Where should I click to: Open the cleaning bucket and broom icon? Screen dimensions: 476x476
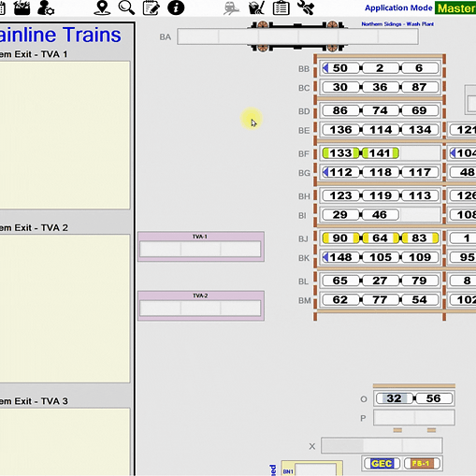(x=256, y=7)
